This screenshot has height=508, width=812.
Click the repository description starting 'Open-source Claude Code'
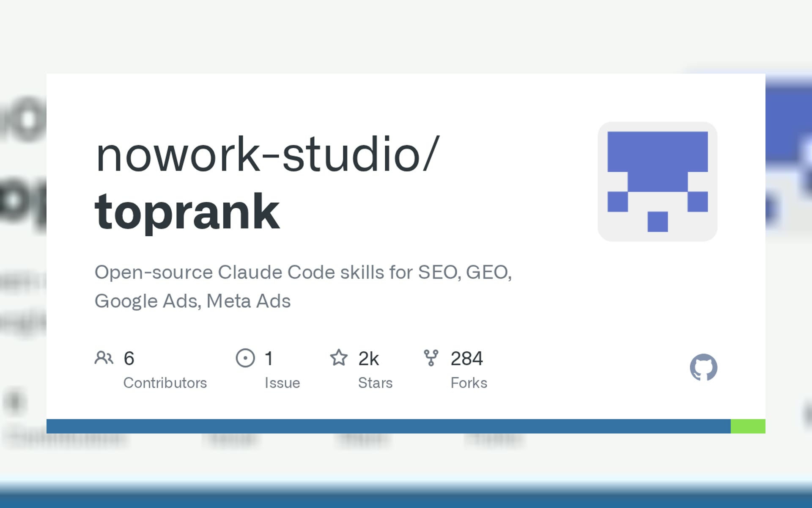[303, 286]
